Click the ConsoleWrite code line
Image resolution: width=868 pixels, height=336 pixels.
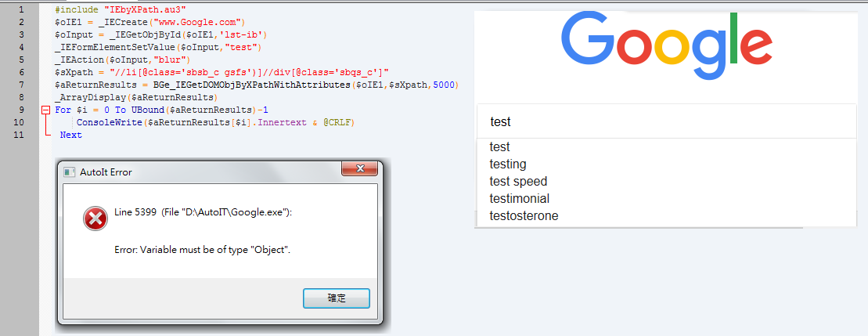pos(214,122)
